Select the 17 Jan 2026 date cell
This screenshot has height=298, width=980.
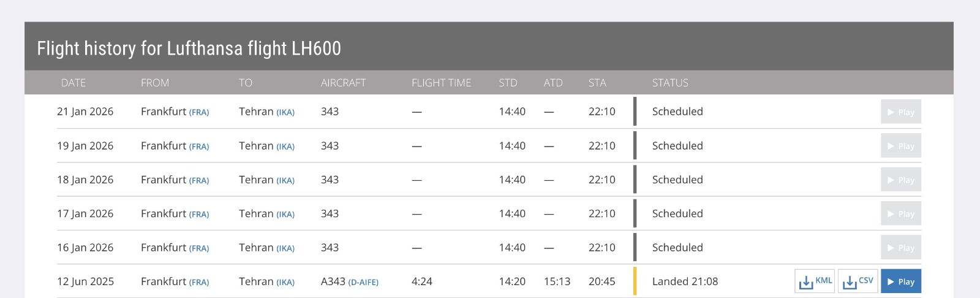[x=85, y=214]
